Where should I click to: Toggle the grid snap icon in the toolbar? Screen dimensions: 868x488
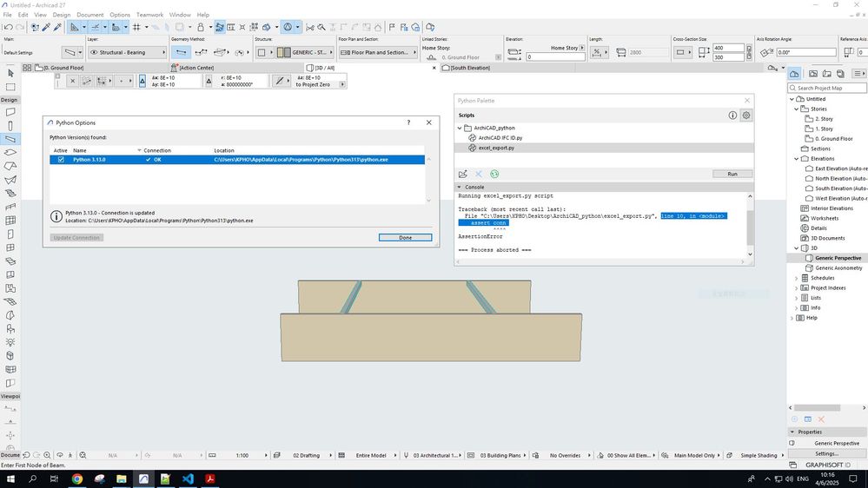[x=136, y=27]
